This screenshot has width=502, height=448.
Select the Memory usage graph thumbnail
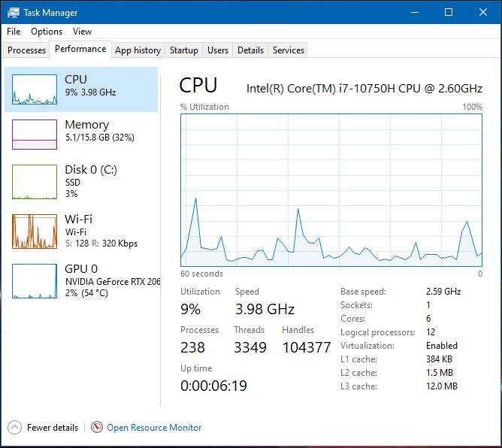[x=35, y=135]
